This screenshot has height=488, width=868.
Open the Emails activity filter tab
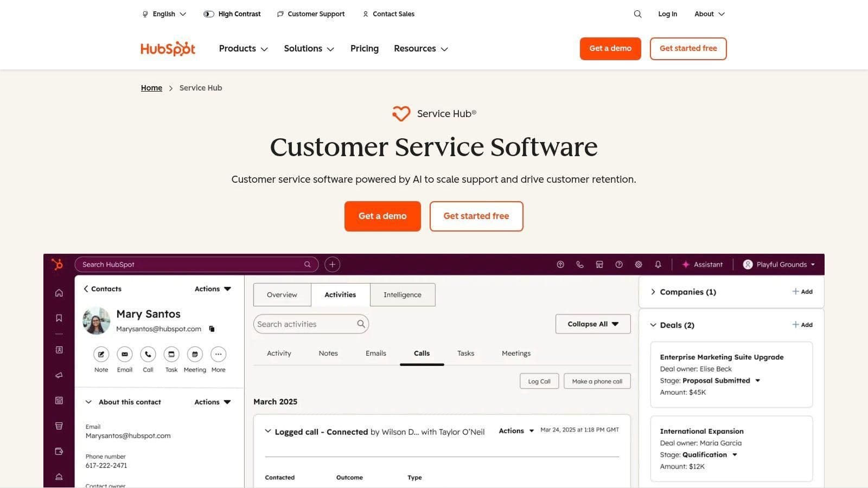pyautogui.click(x=375, y=353)
